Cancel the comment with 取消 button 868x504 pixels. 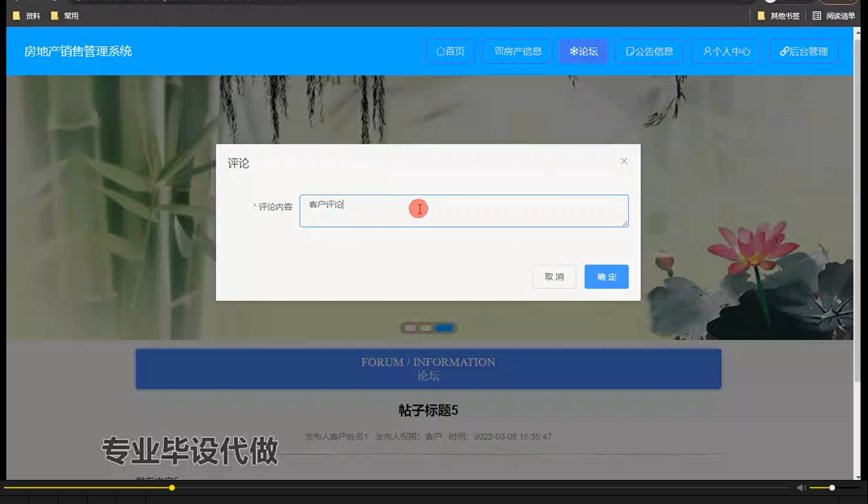click(554, 277)
